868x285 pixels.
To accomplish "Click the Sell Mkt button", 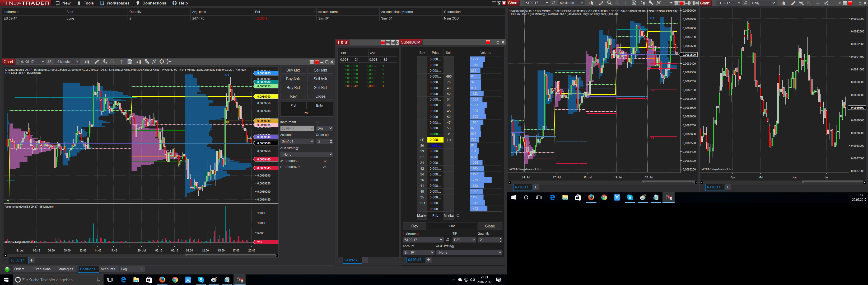I will pos(320,70).
